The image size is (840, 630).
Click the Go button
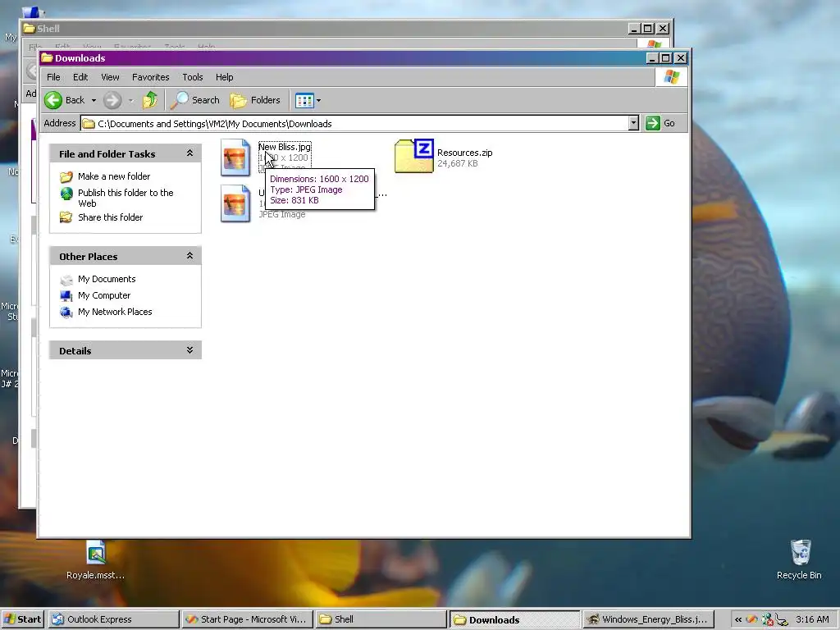pos(660,123)
